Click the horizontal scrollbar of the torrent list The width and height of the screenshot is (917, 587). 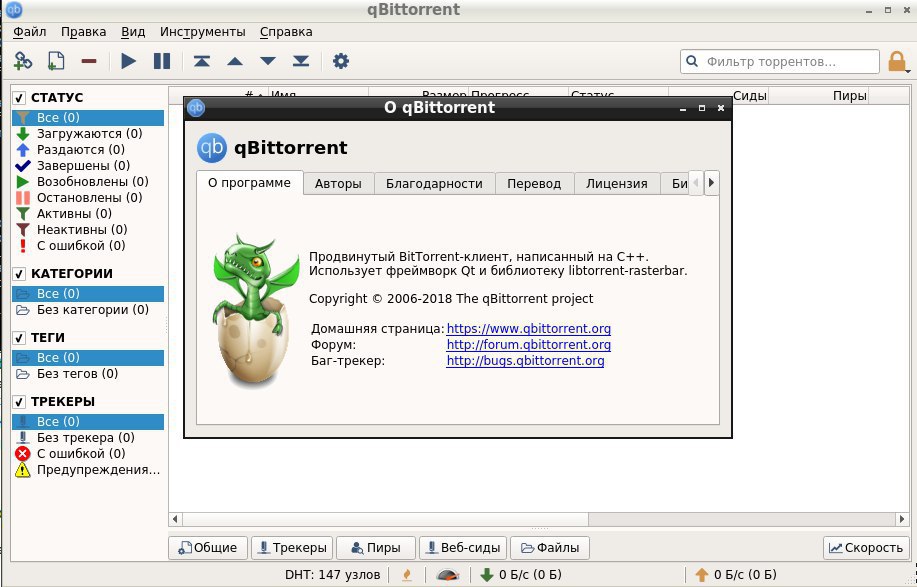539,519
